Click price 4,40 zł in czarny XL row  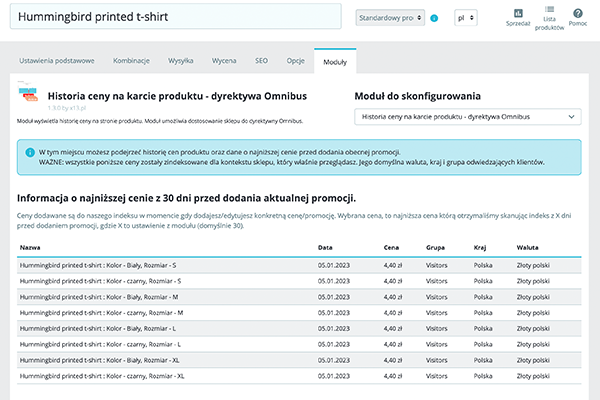[x=393, y=376]
